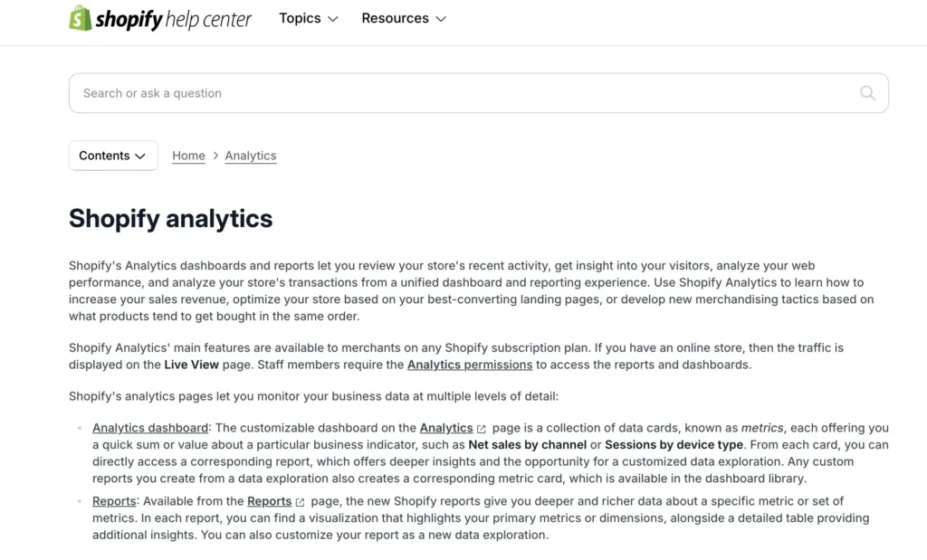Open the external link icon beside Reports
The width and height of the screenshot is (927, 560).
(x=301, y=500)
